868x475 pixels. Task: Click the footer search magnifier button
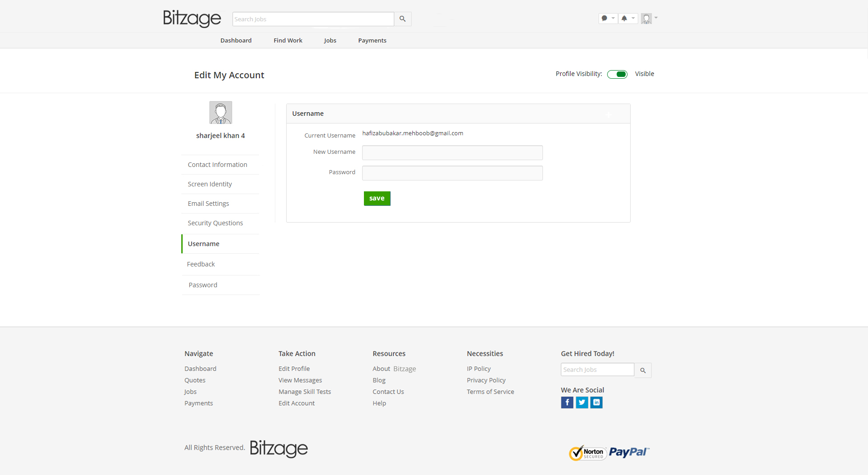642,370
